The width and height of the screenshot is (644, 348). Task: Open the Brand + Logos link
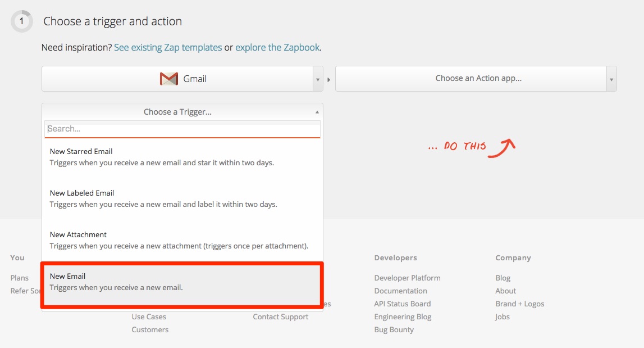click(519, 304)
